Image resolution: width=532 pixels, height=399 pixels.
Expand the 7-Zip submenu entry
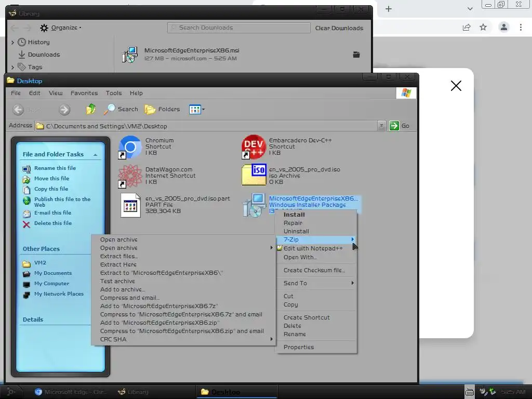(x=316, y=240)
